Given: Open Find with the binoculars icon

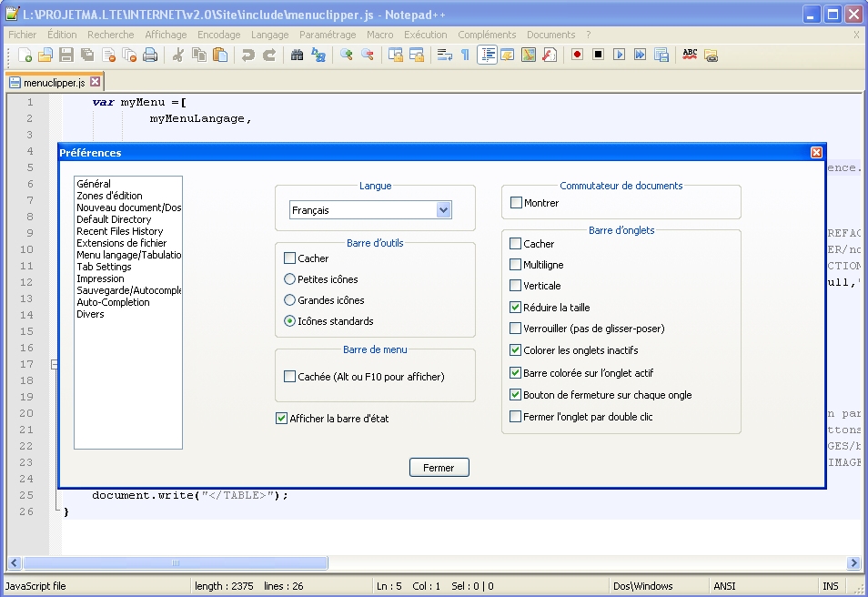Looking at the screenshot, I should 297,56.
